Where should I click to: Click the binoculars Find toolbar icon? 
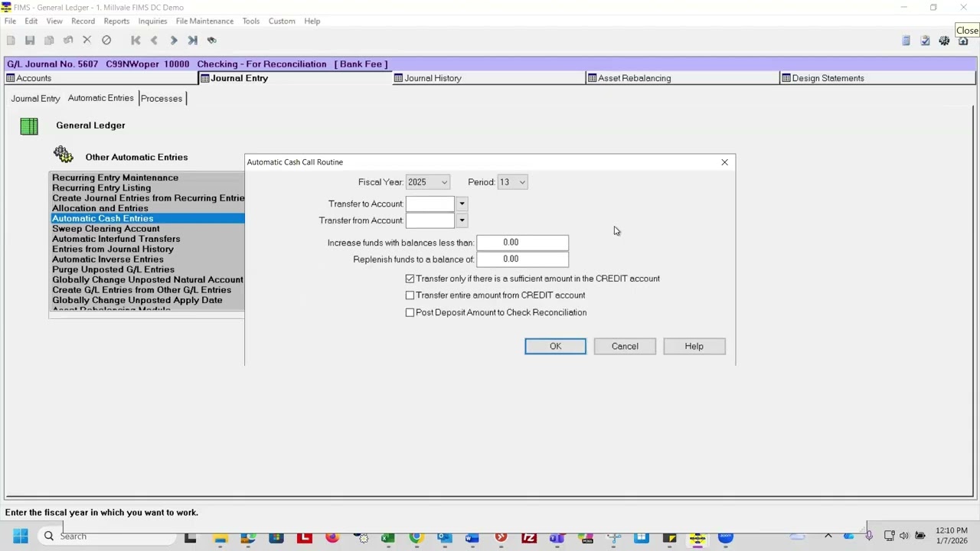(x=212, y=40)
